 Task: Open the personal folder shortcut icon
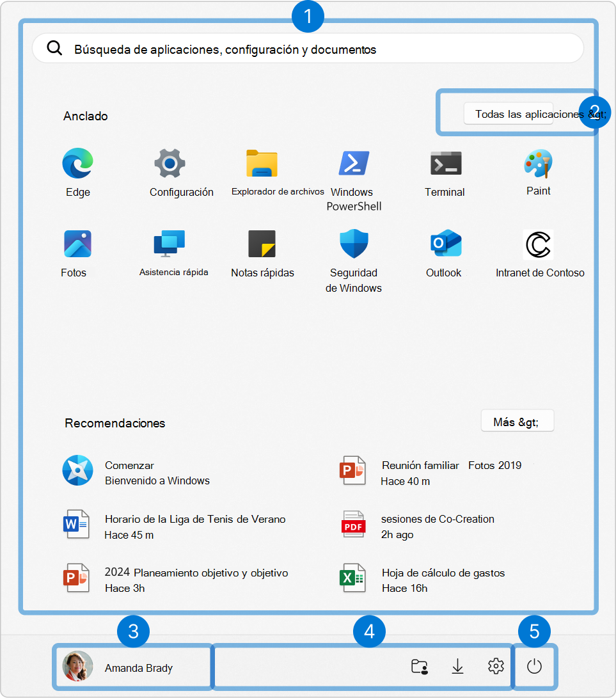pos(419,667)
